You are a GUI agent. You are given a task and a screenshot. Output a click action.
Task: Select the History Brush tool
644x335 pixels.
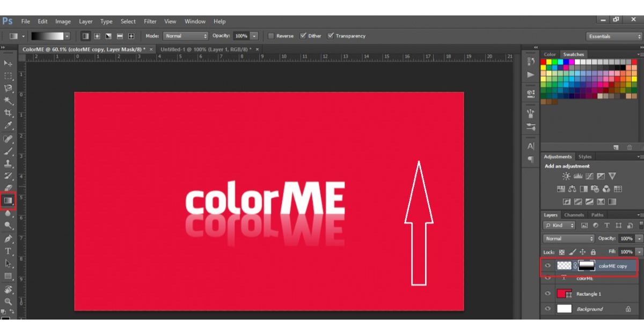coord(8,176)
